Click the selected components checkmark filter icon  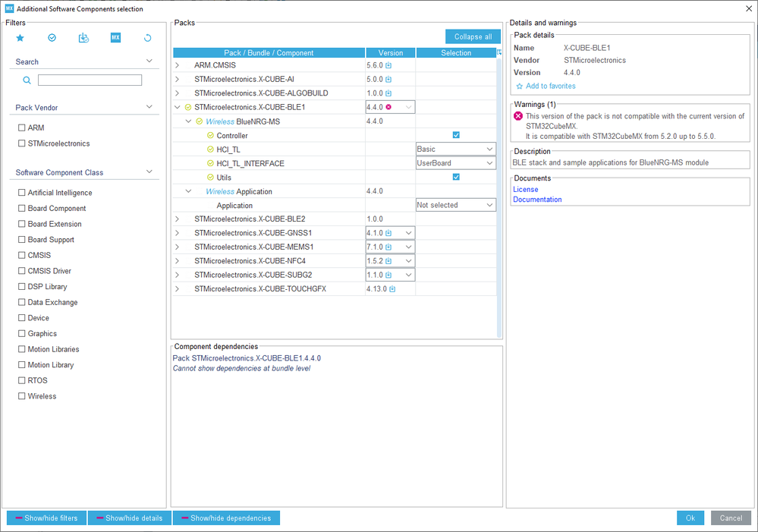[52, 38]
